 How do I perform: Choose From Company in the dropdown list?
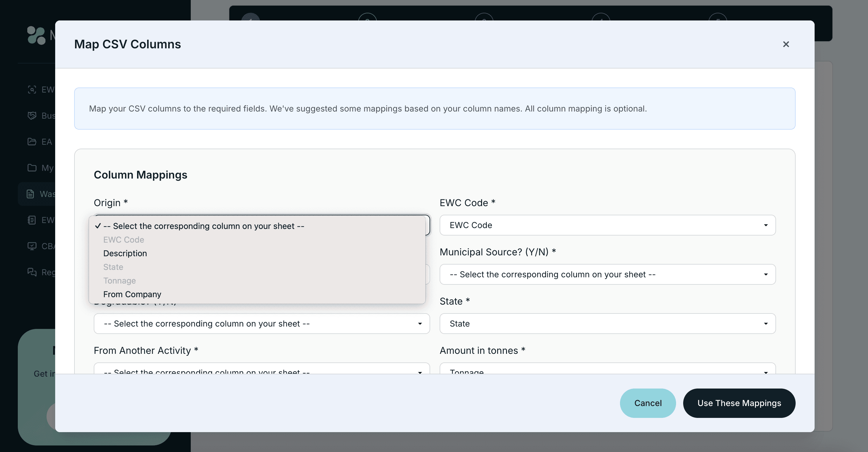click(132, 294)
